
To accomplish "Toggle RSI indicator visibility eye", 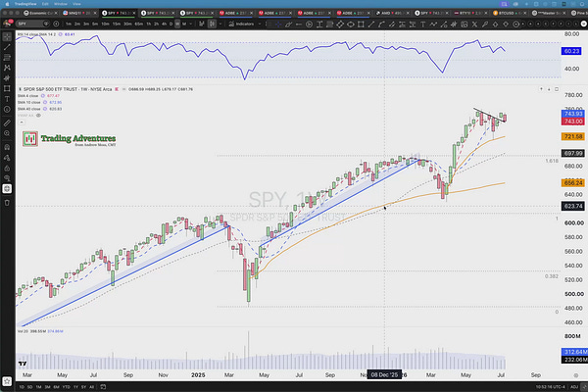I will click(x=61, y=34).
